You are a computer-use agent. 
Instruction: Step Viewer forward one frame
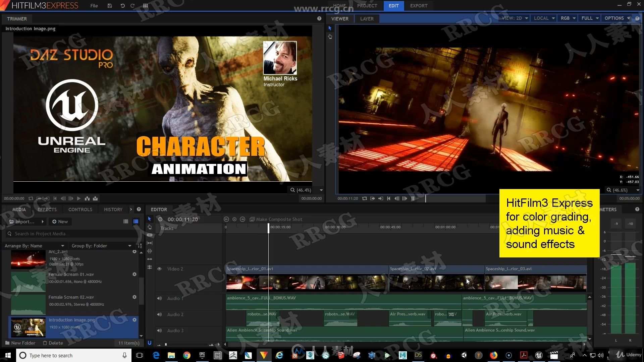(405, 198)
